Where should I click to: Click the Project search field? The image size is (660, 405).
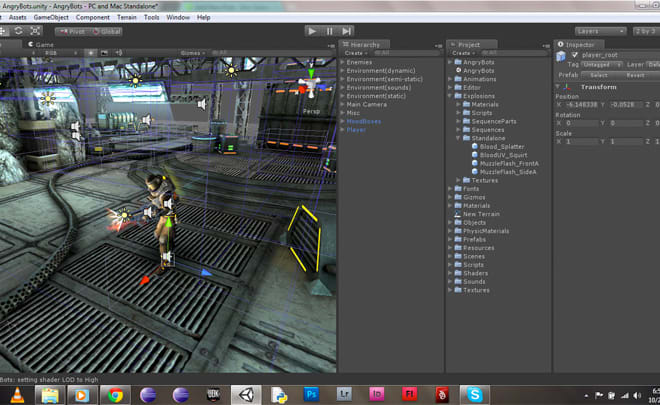coord(515,53)
